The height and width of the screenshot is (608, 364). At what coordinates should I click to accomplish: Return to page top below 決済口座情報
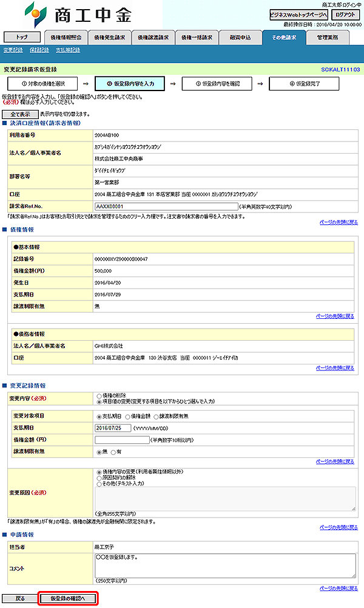[339, 222]
